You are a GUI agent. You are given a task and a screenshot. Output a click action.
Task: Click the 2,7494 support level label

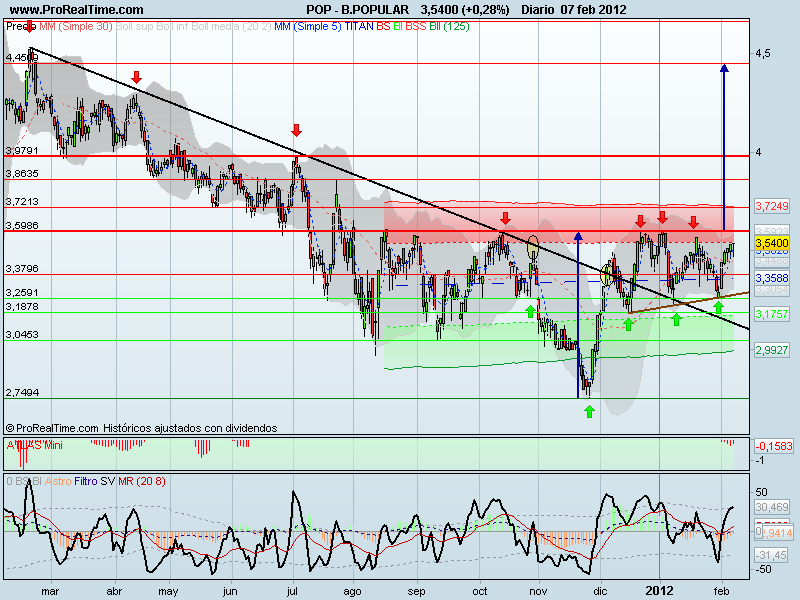(21, 393)
